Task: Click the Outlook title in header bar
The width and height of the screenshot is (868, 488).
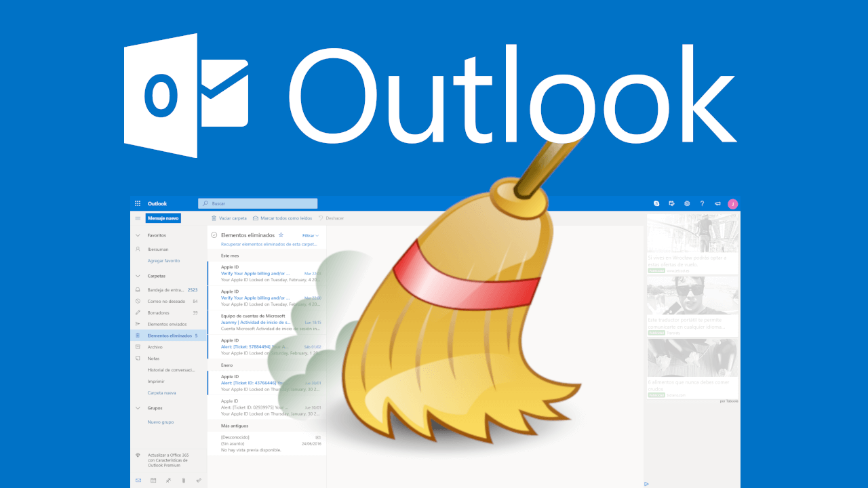Action: click(157, 203)
